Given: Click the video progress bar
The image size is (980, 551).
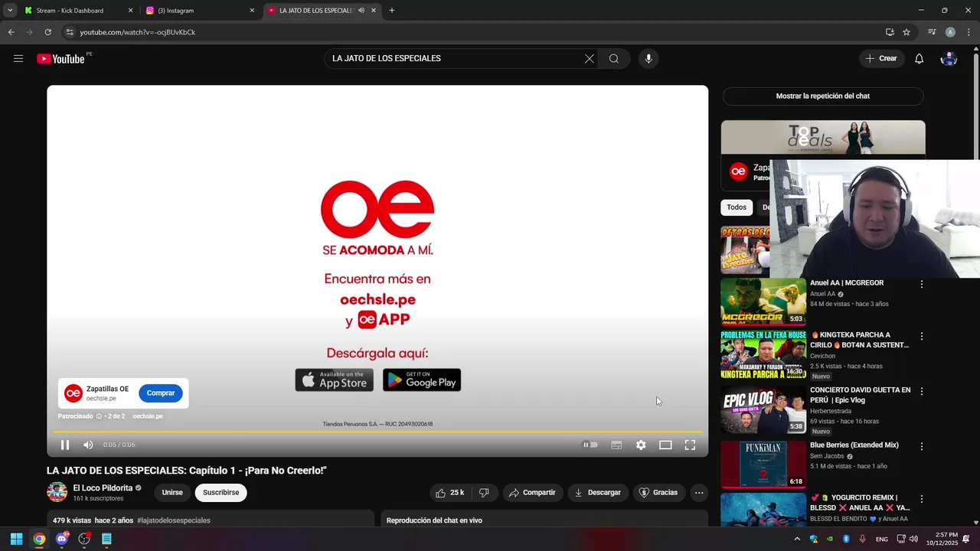Looking at the screenshot, I should coord(377,432).
